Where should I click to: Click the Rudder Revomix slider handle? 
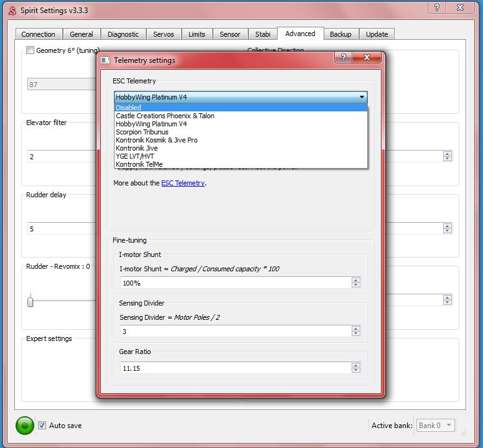tap(30, 302)
